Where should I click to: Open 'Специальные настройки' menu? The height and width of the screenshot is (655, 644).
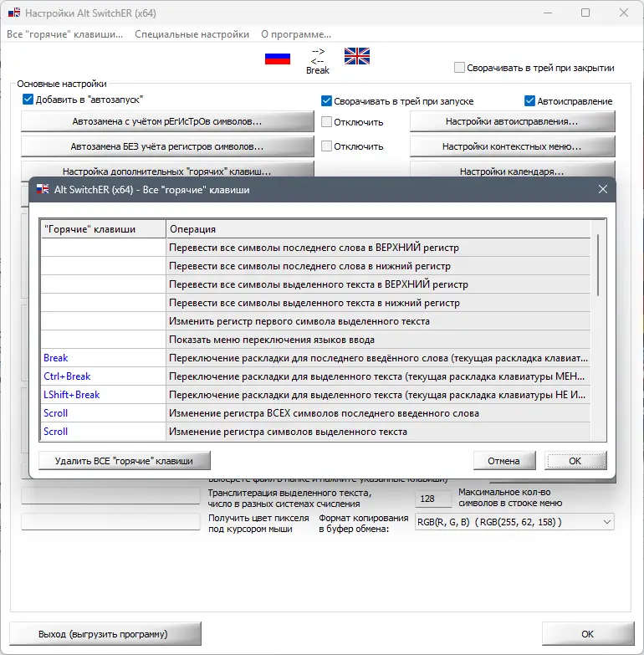point(192,34)
